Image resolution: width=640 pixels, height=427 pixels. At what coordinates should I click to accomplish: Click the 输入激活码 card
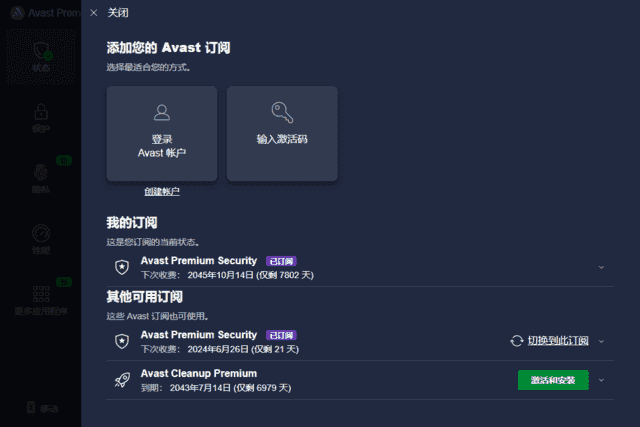pos(282,134)
